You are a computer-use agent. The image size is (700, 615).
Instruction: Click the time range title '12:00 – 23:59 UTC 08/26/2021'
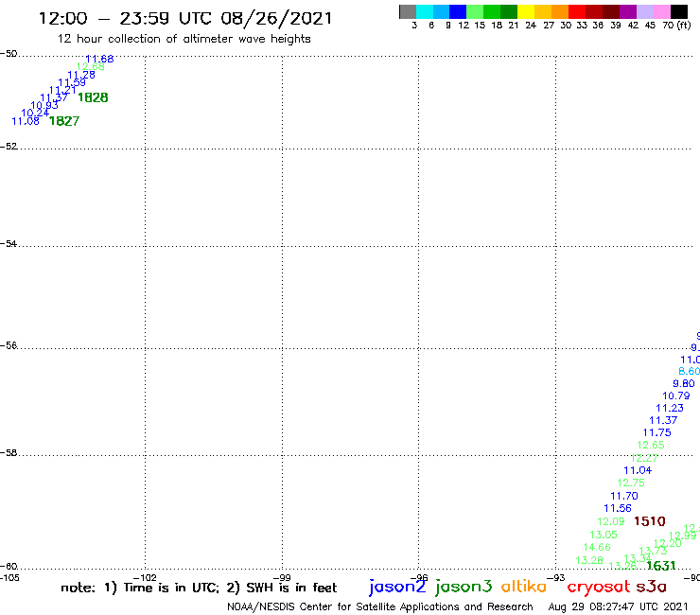[x=185, y=19]
